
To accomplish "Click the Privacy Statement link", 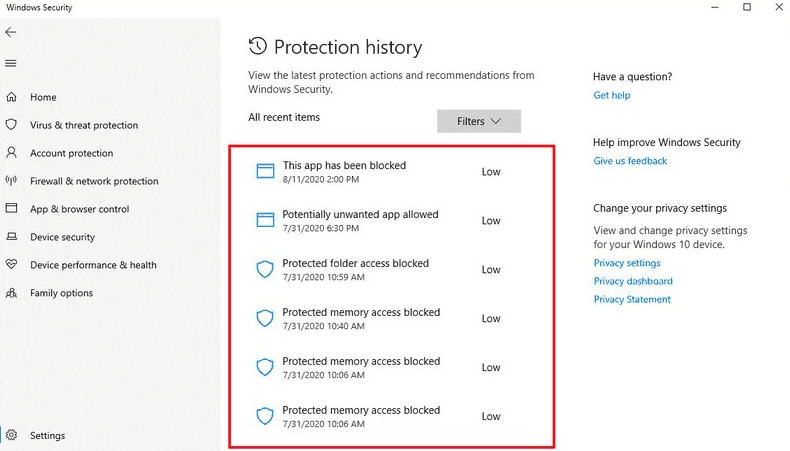I will (632, 299).
